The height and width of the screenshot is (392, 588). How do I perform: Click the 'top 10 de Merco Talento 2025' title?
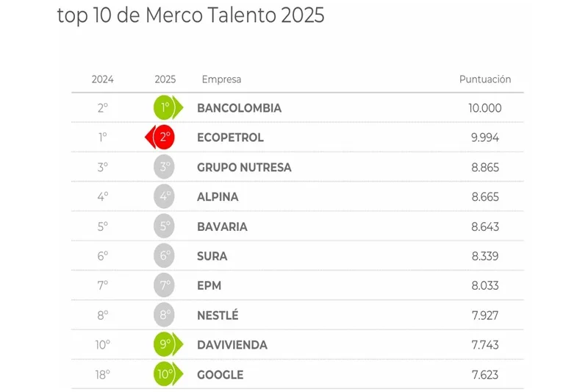(x=190, y=15)
